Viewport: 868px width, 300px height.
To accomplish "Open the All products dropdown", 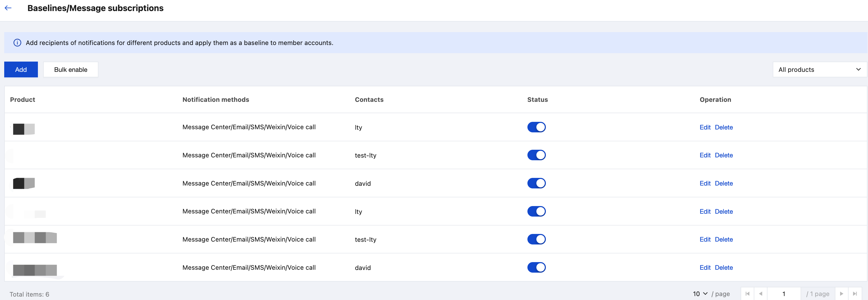I will coord(820,69).
